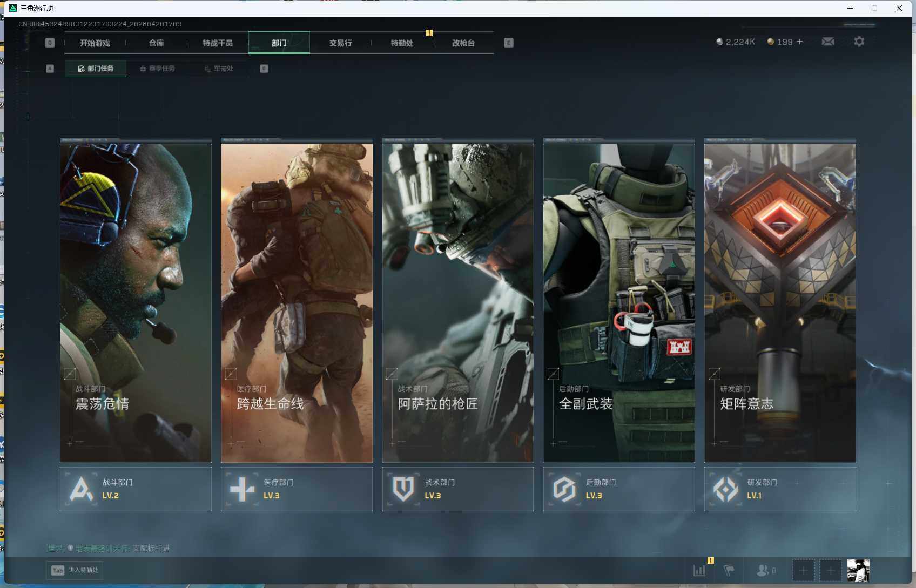Add currency with the plus next to 199

pyautogui.click(x=800, y=42)
